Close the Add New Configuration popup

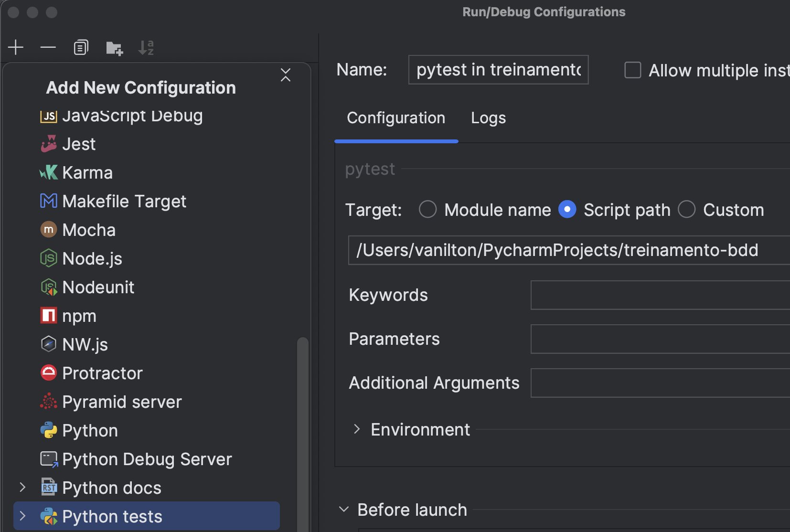[286, 75]
